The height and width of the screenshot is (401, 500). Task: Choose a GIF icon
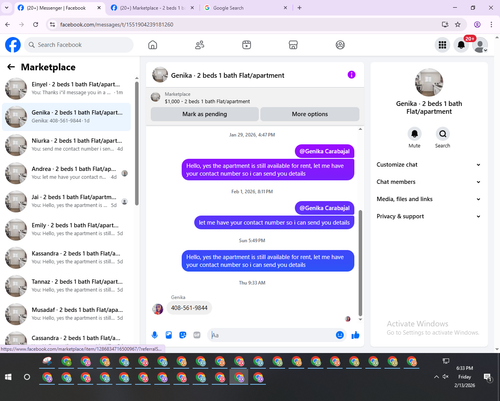[197, 335]
